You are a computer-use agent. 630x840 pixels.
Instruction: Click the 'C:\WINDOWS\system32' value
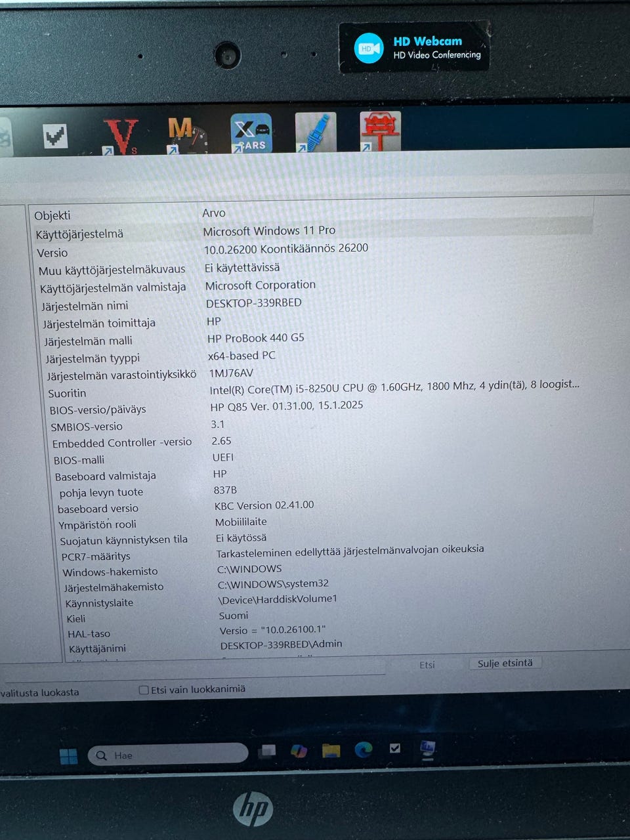tap(273, 583)
